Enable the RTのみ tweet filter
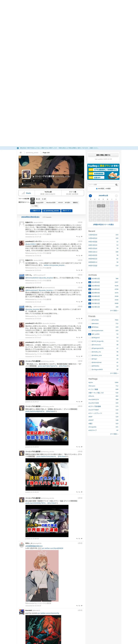This screenshot has height=644, width=138. 60,203
